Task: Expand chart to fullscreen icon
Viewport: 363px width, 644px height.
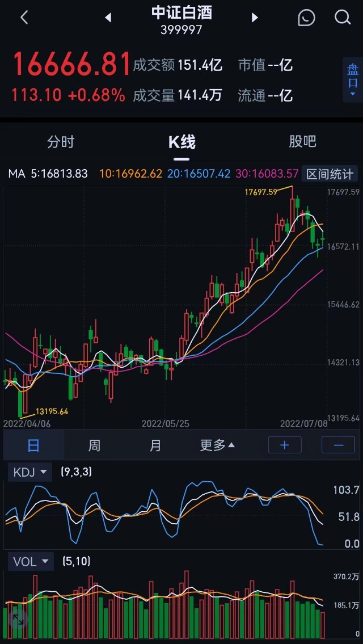Action: click(x=18, y=620)
